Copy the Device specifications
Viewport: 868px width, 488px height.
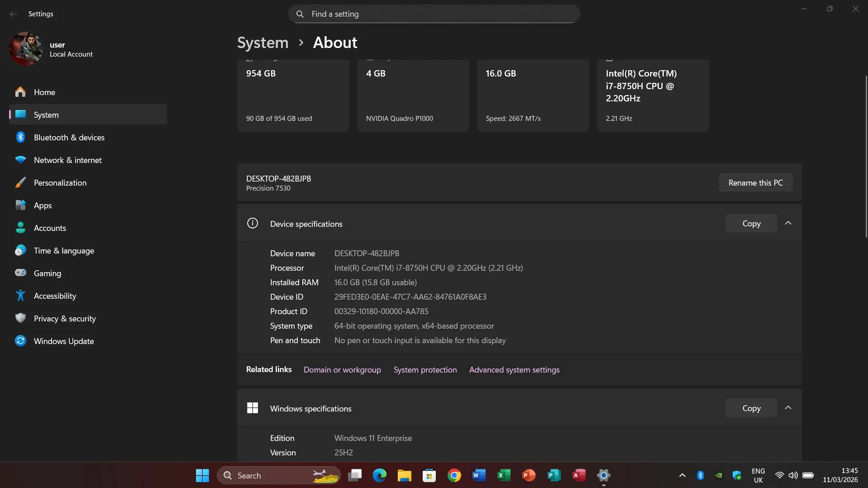[751, 223]
